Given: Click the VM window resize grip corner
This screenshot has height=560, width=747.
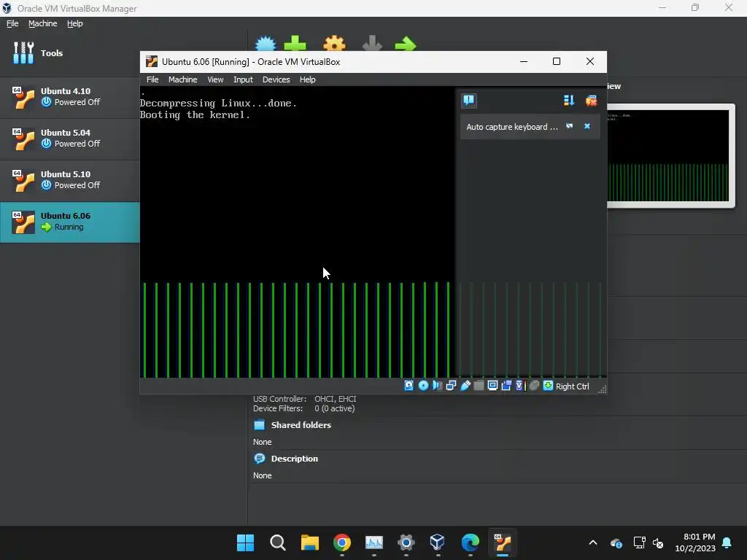Looking at the screenshot, I should 602,389.
